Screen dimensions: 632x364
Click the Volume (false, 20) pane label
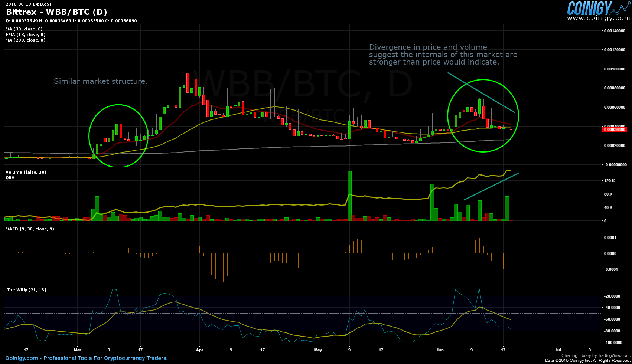point(26,172)
